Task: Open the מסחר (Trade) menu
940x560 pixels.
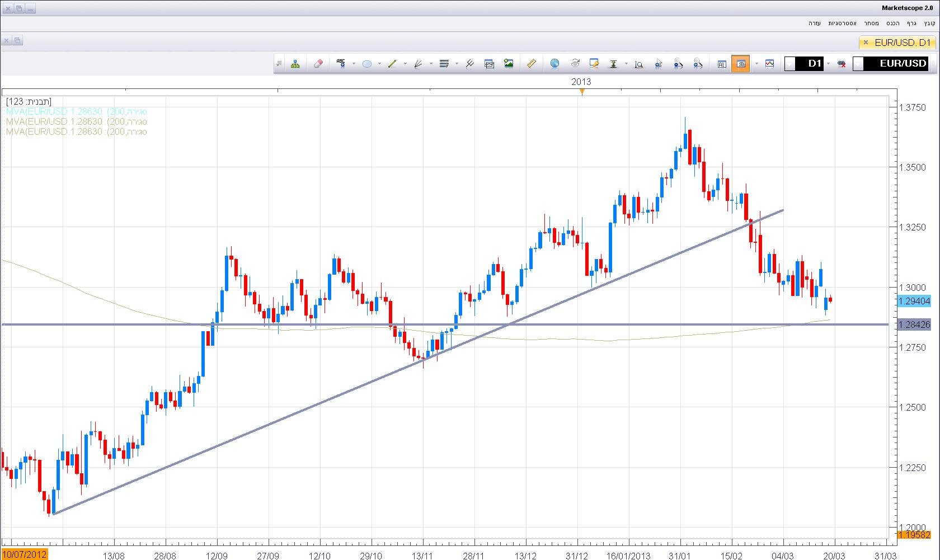Action: point(871,23)
